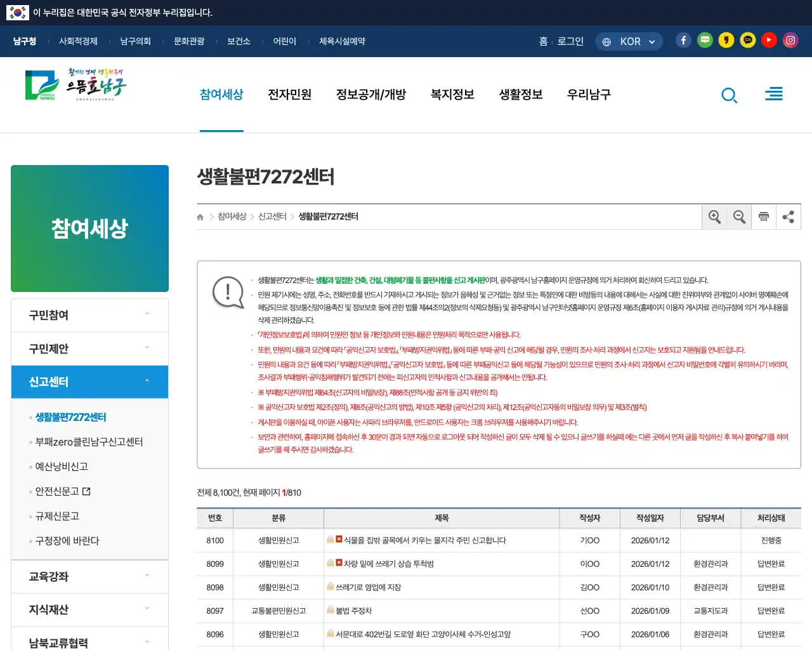The height and width of the screenshot is (650, 812).
Task: Click the 로그인 link
Action: pos(570,40)
